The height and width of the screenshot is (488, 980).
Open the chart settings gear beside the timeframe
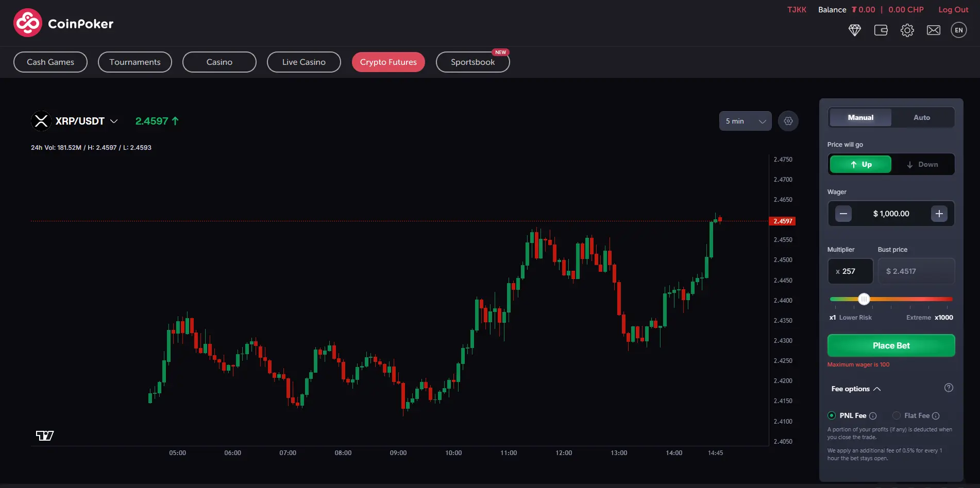click(788, 121)
